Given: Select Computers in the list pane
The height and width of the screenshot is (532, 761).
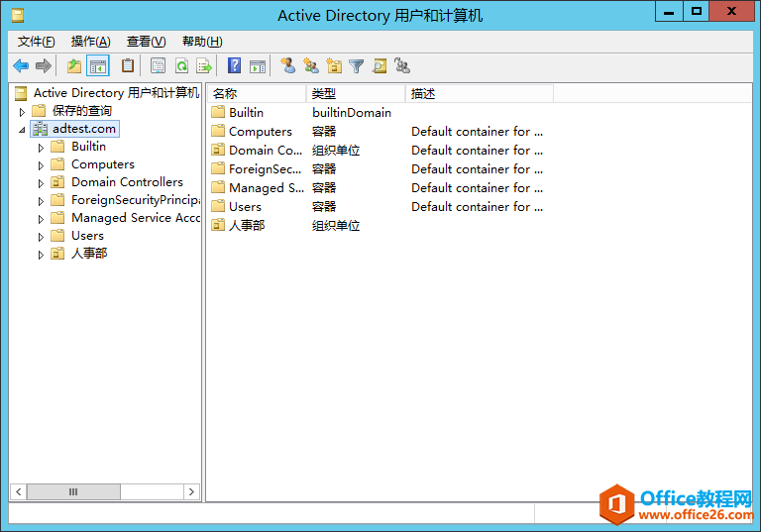Looking at the screenshot, I should pos(261,131).
